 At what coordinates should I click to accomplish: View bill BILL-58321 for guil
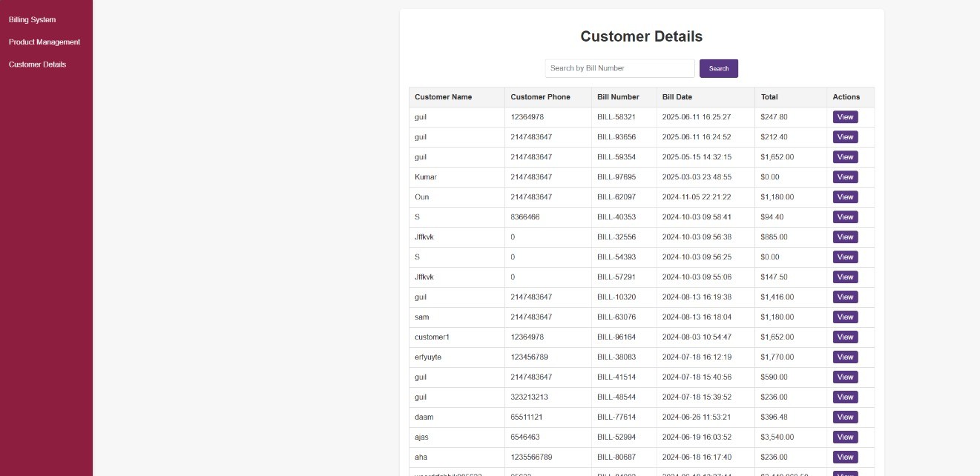point(845,116)
